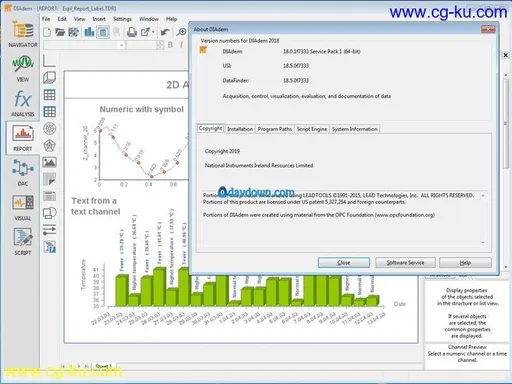Switch to the Installation tab

click(x=240, y=129)
